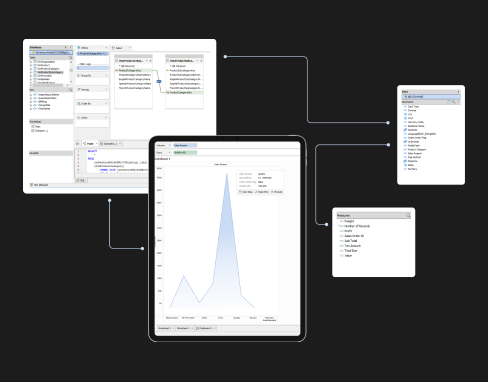Open the Columns shelf dropdown
The image size is (488, 382).
pos(169,145)
